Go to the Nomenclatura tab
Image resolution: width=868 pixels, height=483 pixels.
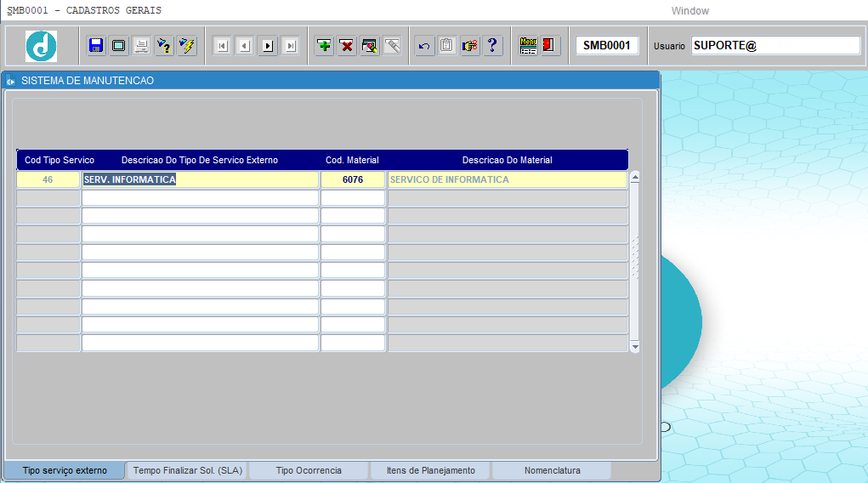(552, 470)
